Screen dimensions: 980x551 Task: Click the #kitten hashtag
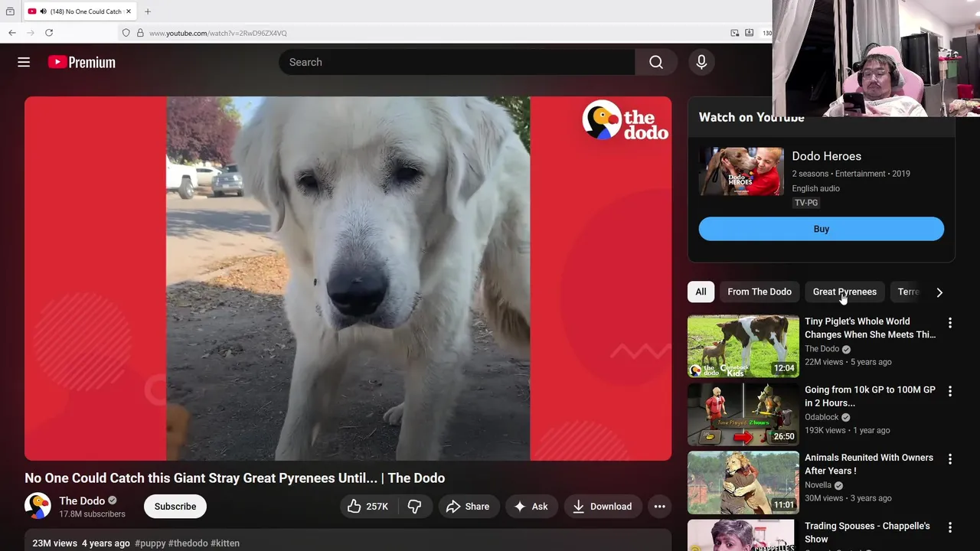click(225, 543)
